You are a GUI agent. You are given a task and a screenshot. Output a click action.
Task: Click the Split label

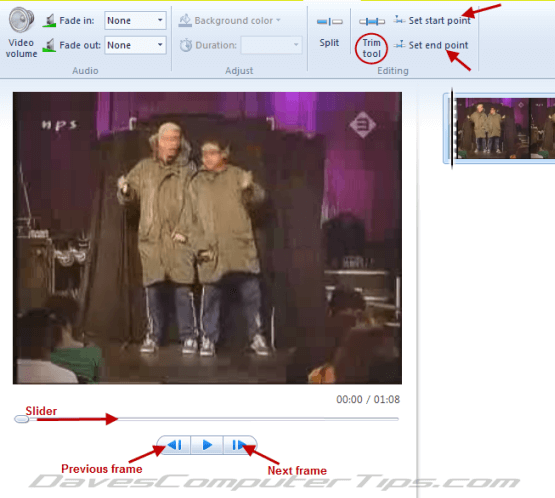click(x=329, y=43)
